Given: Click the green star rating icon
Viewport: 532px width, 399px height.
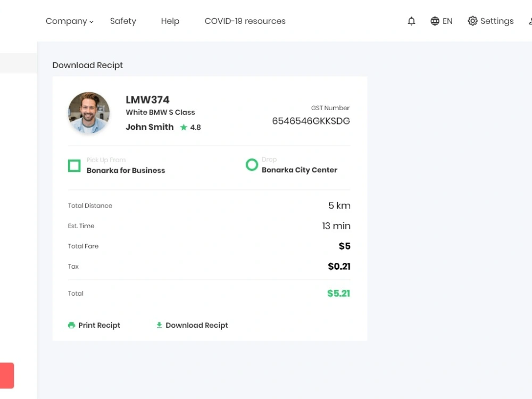Looking at the screenshot, I should [184, 127].
